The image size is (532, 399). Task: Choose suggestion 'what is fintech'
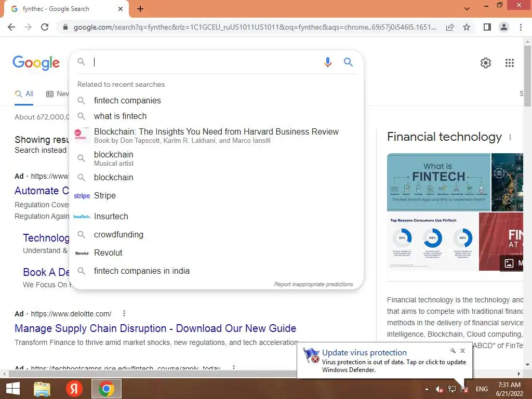point(216,116)
